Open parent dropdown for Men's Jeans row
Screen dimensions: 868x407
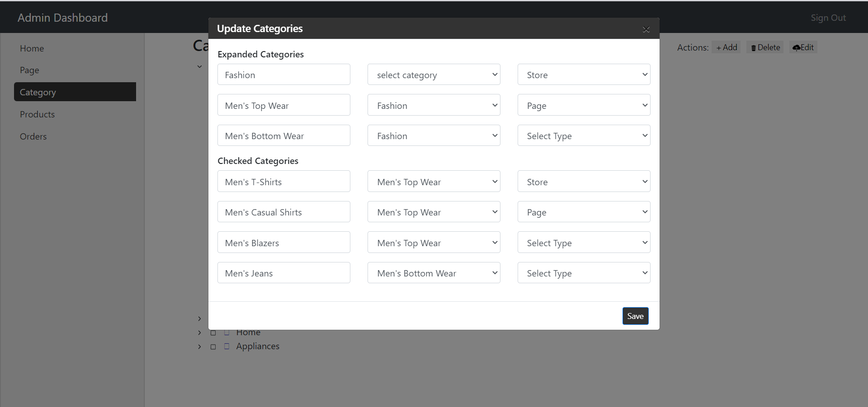tap(434, 273)
